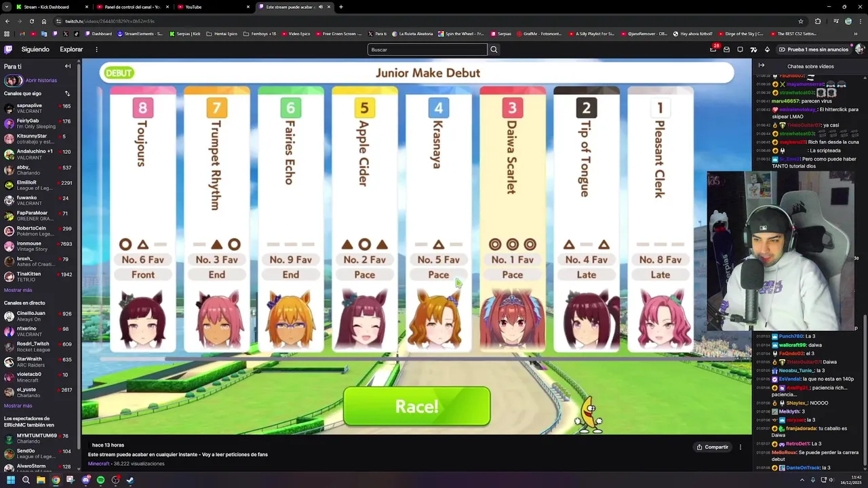The image size is (868, 488).
Task: Open Windows Start menu
Action: click(x=10, y=480)
